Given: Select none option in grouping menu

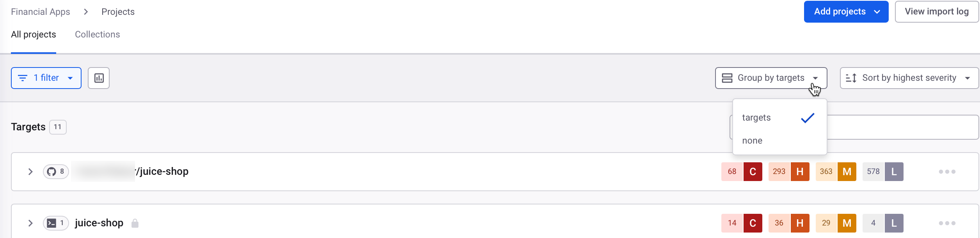Looking at the screenshot, I should point(752,140).
